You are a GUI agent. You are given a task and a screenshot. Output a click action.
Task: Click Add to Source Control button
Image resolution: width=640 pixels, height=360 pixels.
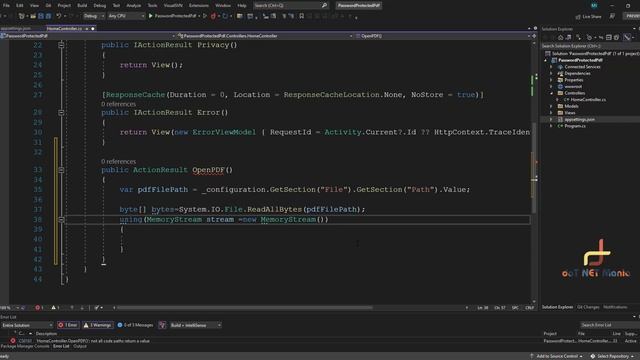(x=557, y=356)
